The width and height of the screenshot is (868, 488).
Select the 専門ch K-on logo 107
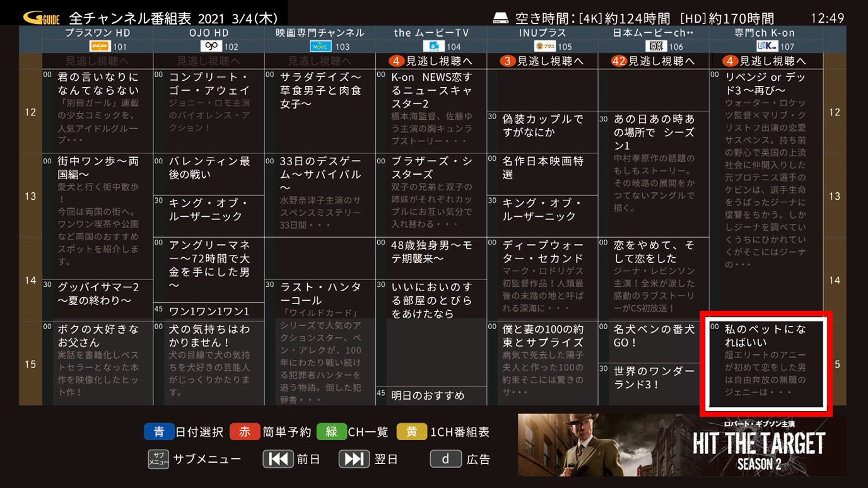(767, 46)
